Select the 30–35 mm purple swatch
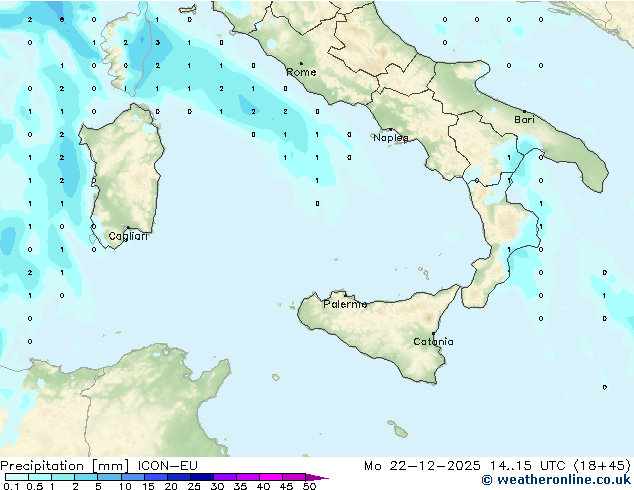 pyautogui.click(x=224, y=477)
